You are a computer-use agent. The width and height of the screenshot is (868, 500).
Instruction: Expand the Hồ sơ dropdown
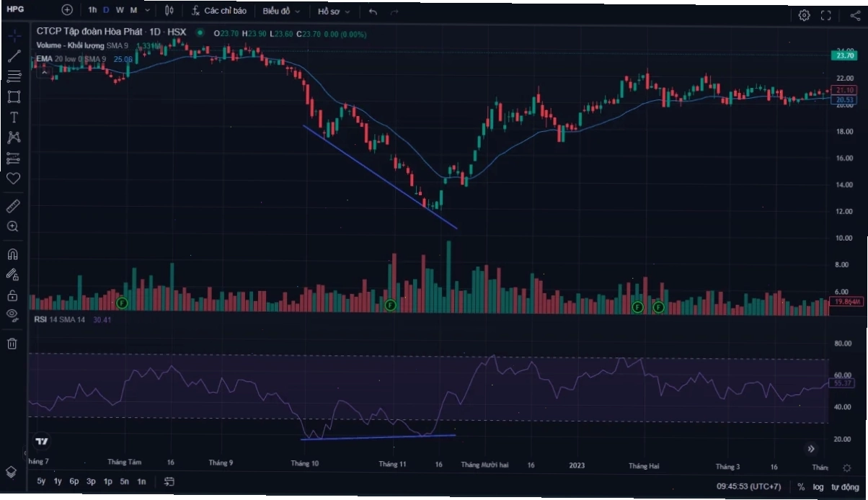click(334, 12)
